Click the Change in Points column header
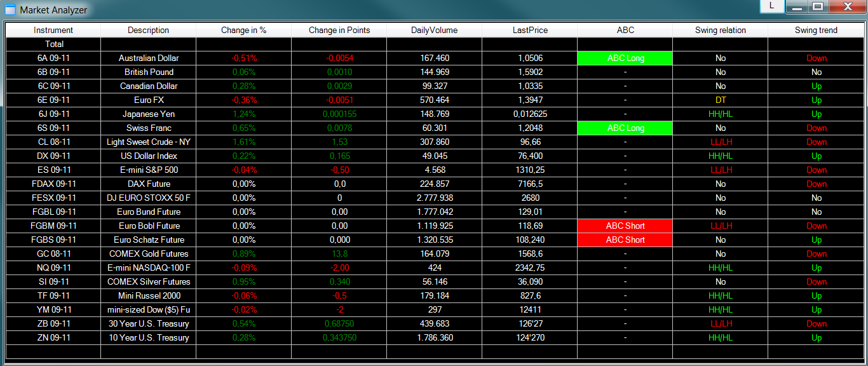Viewport: 868px width, 366px height. point(339,30)
